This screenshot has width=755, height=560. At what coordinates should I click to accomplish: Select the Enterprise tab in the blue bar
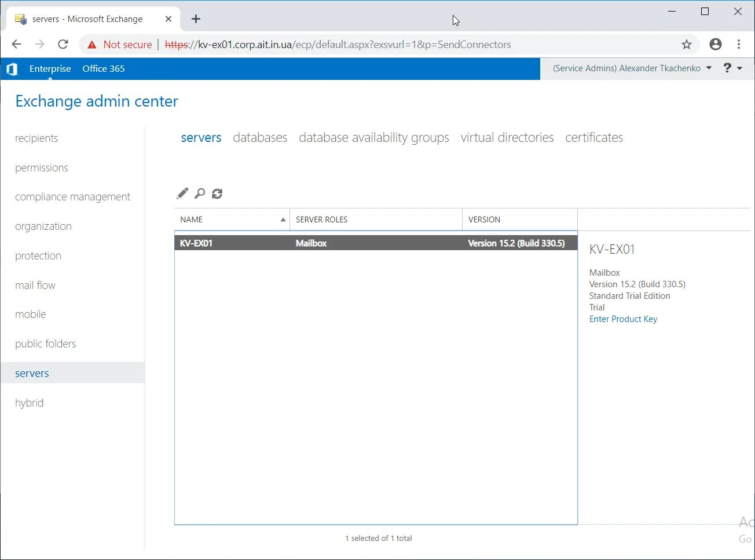50,68
